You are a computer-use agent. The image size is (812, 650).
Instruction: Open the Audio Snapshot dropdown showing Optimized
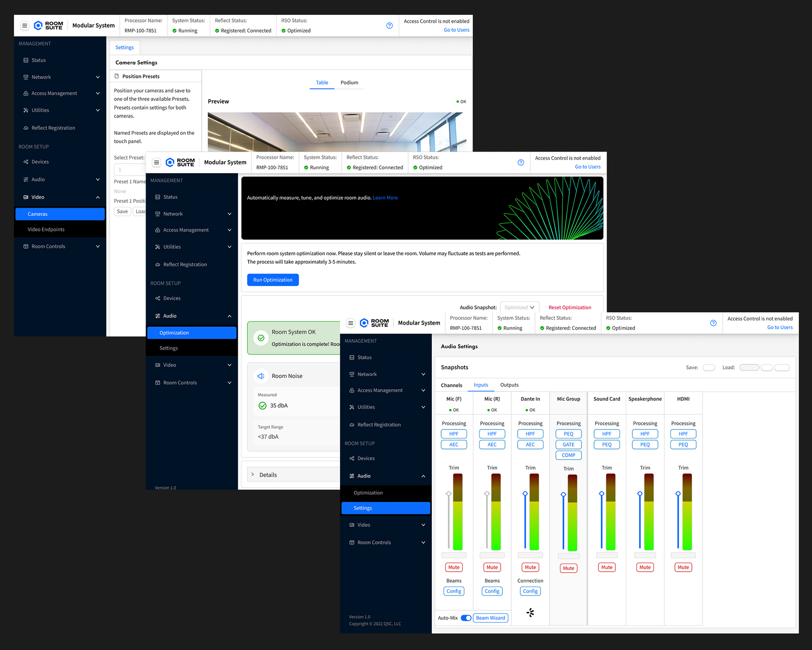coord(519,307)
